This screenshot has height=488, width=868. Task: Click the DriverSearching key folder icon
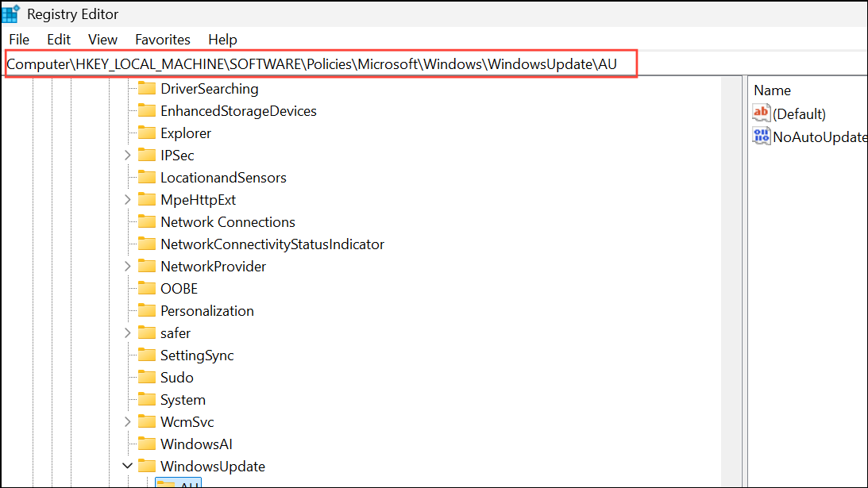pos(146,88)
